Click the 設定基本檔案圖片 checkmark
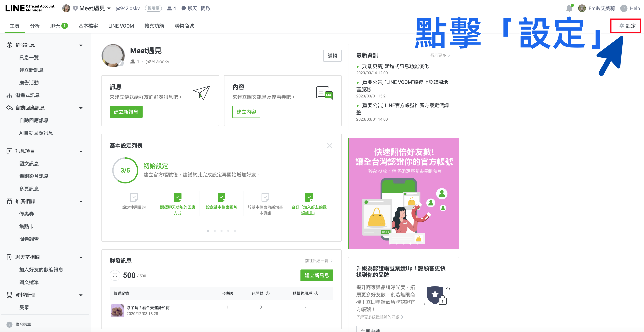The image size is (644, 332). (x=221, y=197)
